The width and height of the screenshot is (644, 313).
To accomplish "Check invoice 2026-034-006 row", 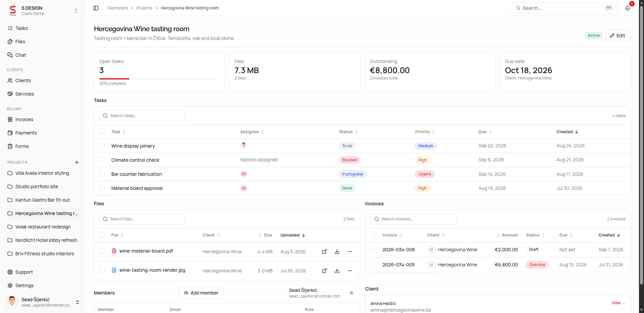I will coord(373,249).
